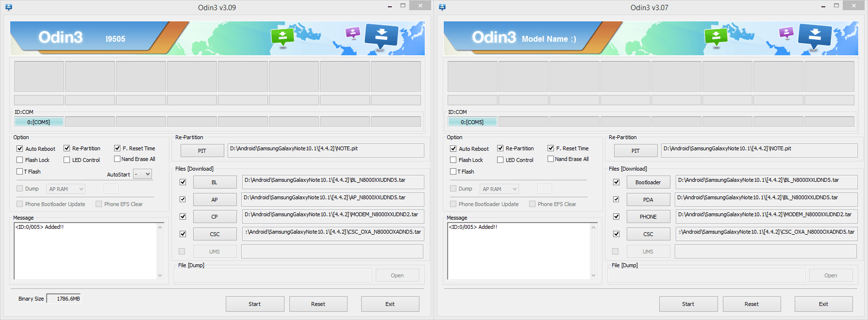Click the 0:[COM5] port box in v3.09
The image size is (868, 320).
[x=39, y=122]
